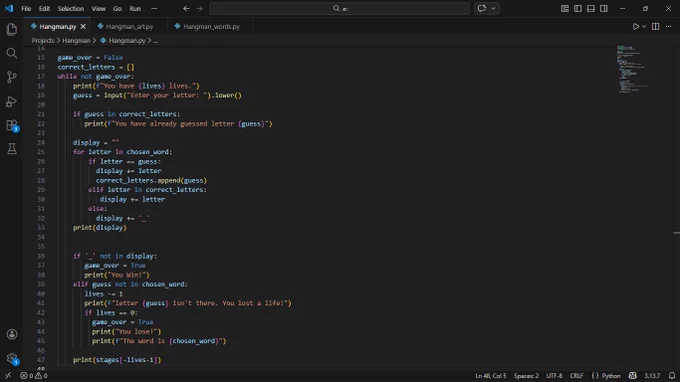
Task: Expand Copilot chat dropdown arrow
Action: coord(493,8)
